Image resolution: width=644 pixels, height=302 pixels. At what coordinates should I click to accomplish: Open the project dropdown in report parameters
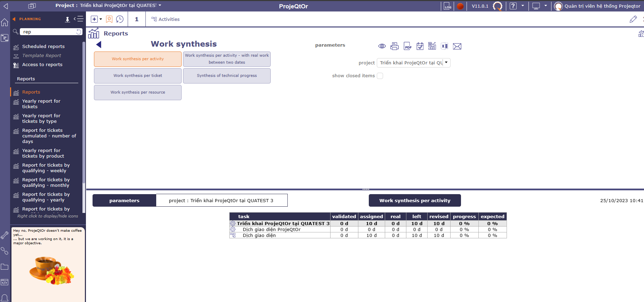[x=446, y=63]
